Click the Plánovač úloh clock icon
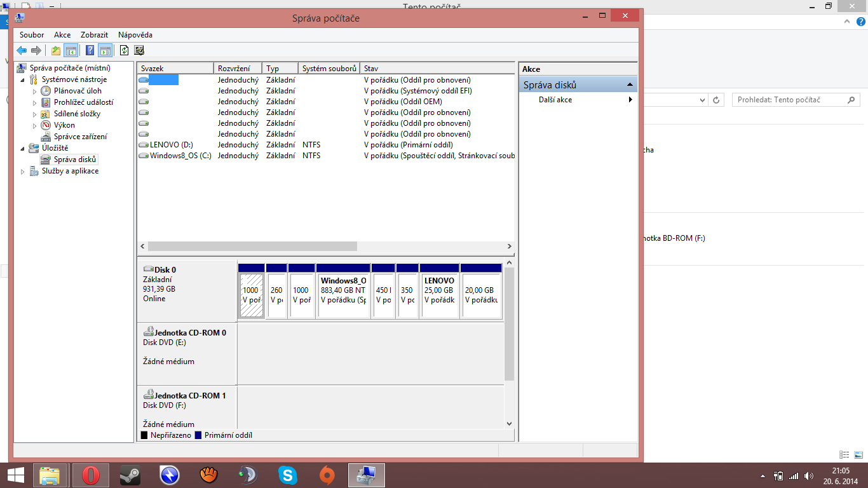 pyautogui.click(x=46, y=91)
